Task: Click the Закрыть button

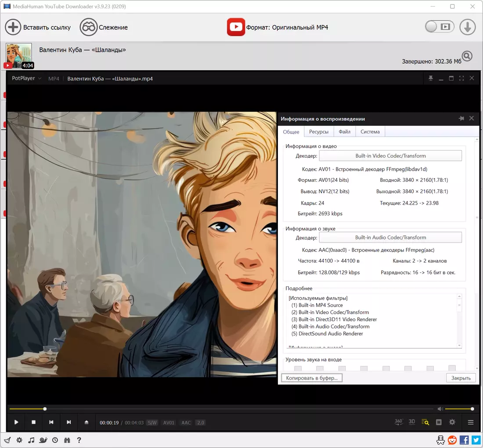Action: point(461,378)
